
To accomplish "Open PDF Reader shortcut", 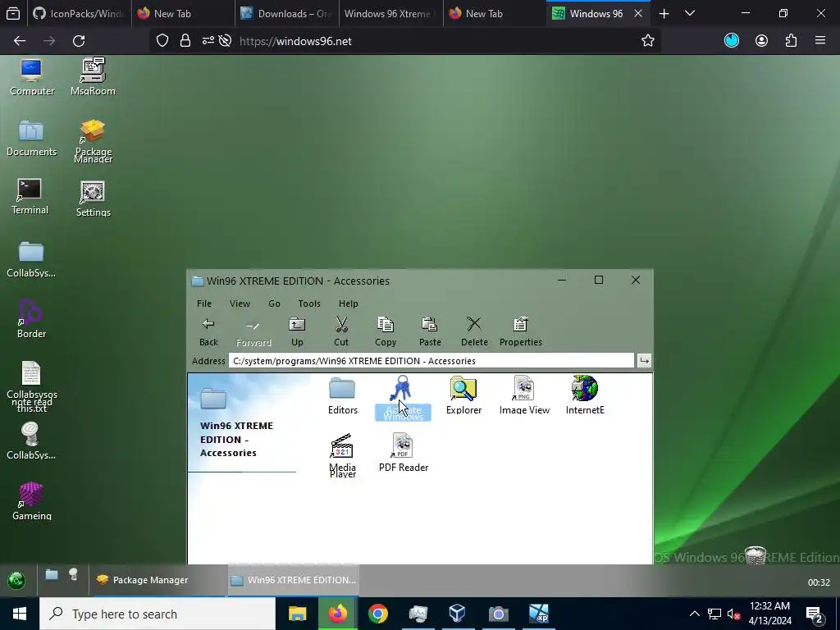I will pyautogui.click(x=403, y=453).
